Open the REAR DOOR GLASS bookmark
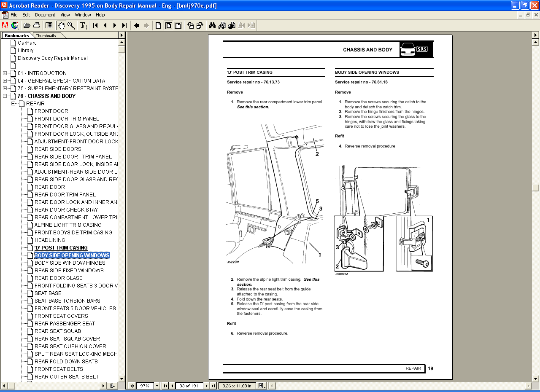 pyautogui.click(x=59, y=278)
